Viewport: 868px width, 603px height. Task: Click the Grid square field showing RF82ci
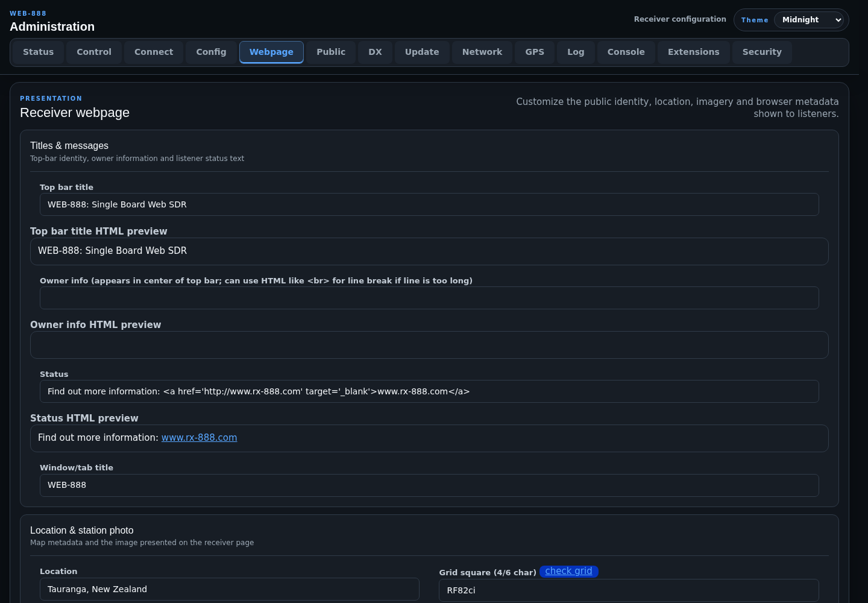[x=629, y=590]
